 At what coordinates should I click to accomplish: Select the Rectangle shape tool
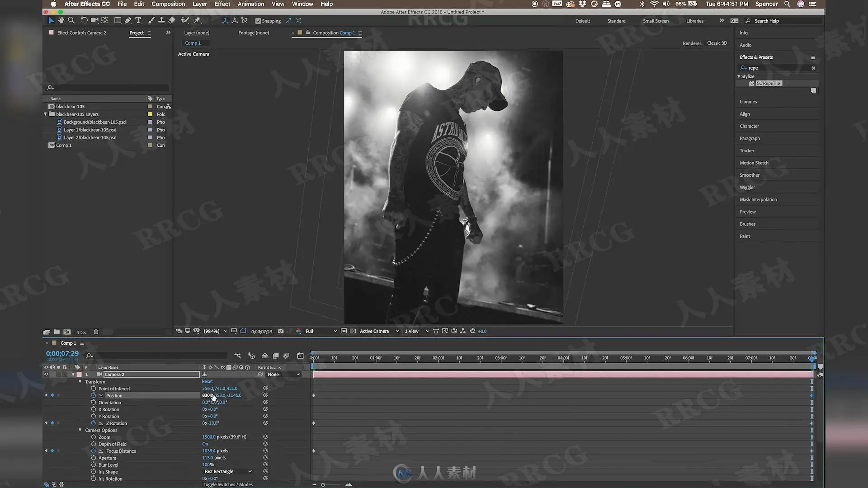pyautogui.click(x=118, y=20)
